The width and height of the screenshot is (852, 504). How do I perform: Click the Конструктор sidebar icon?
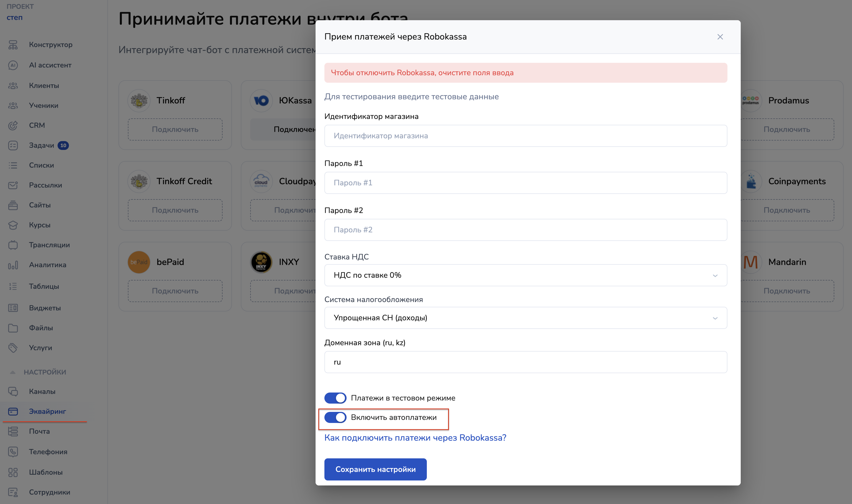pos(13,45)
